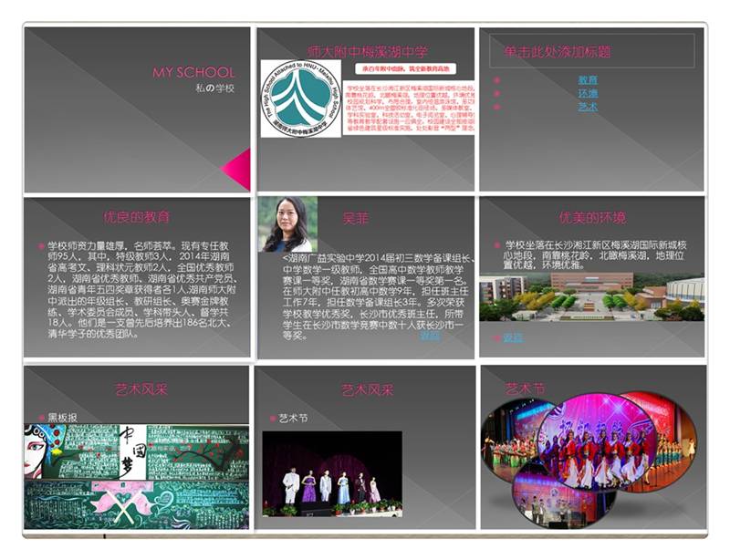Click 返回 link on 优美的环境 slide
The height and width of the screenshot is (560, 730).
514,337
